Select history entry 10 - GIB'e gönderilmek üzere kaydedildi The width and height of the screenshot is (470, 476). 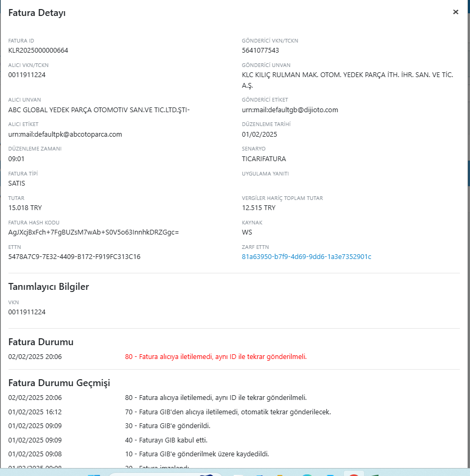click(x=197, y=454)
